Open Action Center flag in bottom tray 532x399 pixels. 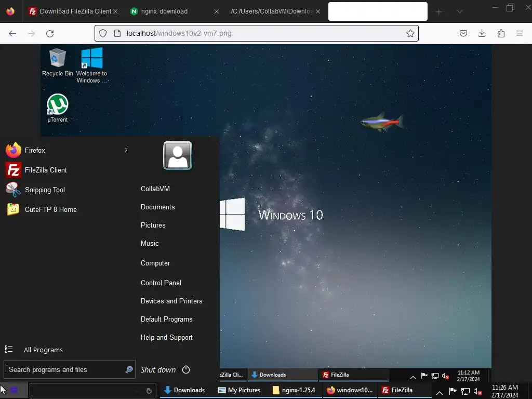coord(453,391)
